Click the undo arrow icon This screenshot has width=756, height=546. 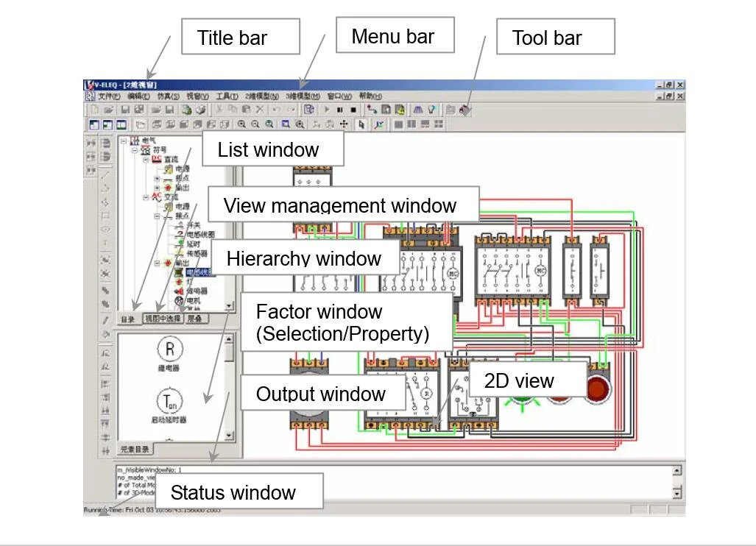[275, 109]
